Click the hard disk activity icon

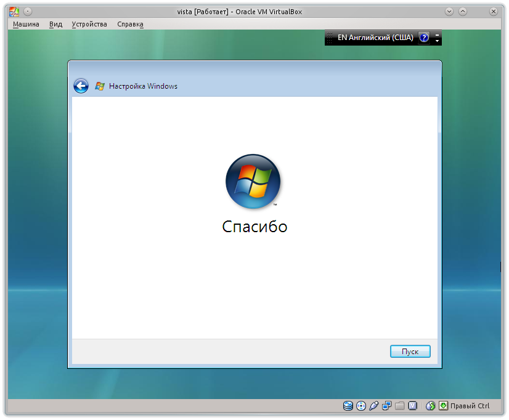click(x=348, y=406)
